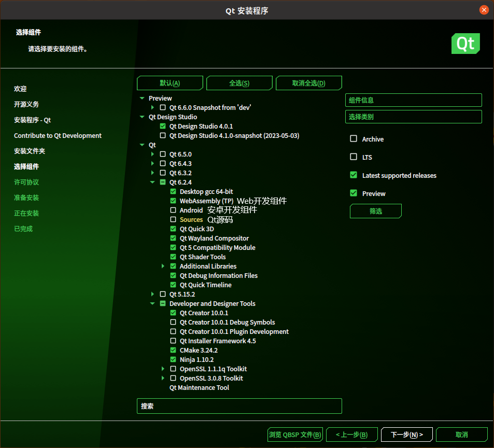Open the 选择类别 panel tab
Image resolution: width=494 pixels, height=448 pixels.
click(x=413, y=117)
